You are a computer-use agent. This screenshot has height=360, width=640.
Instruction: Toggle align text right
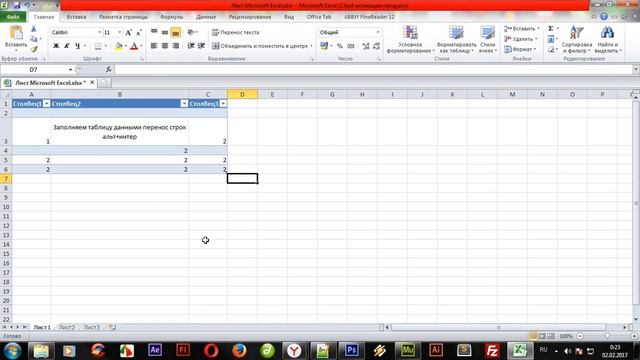coord(176,46)
